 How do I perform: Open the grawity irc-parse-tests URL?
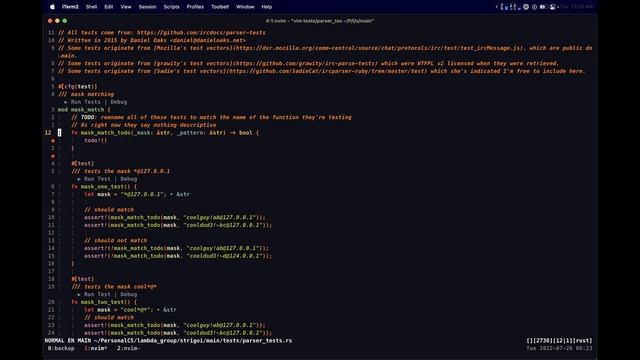[x=307, y=63]
